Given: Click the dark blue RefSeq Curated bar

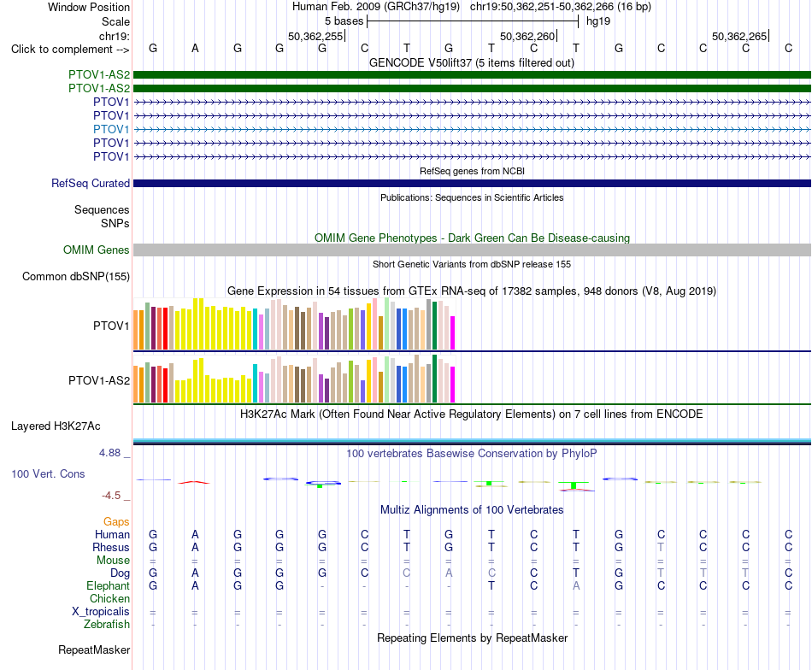Looking at the screenshot, I should [x=472, y=183].
